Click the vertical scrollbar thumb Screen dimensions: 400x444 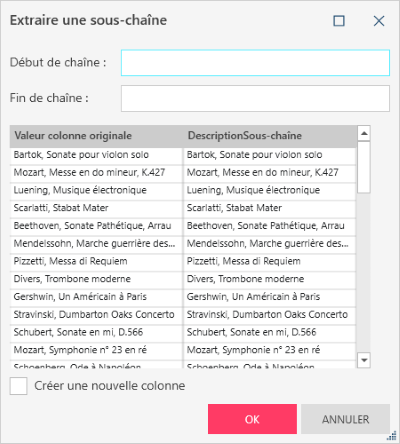364,167
